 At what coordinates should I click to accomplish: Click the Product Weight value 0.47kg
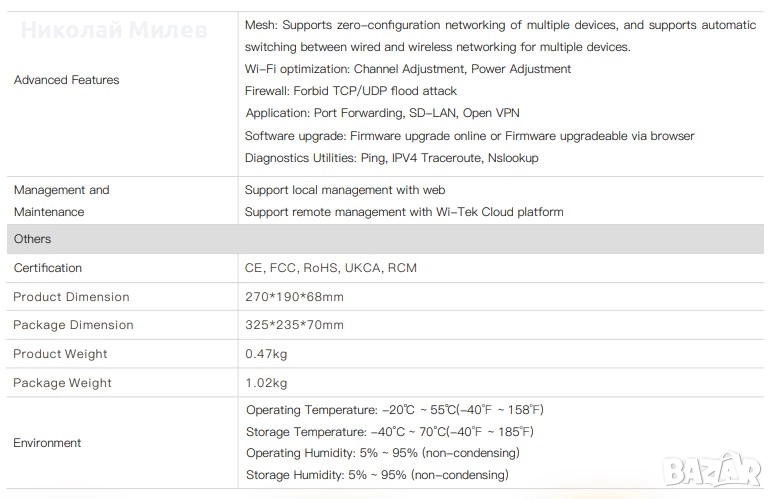pos(266,354)
